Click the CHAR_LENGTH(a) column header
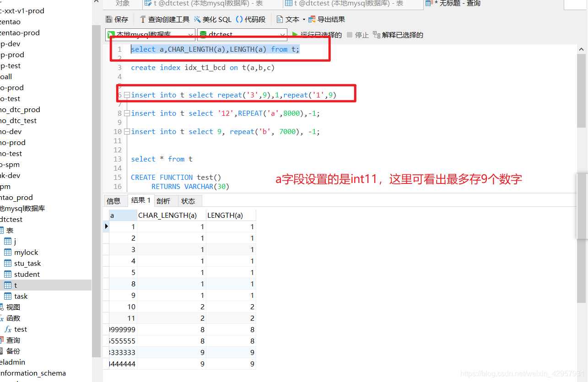 pos(172,215)
